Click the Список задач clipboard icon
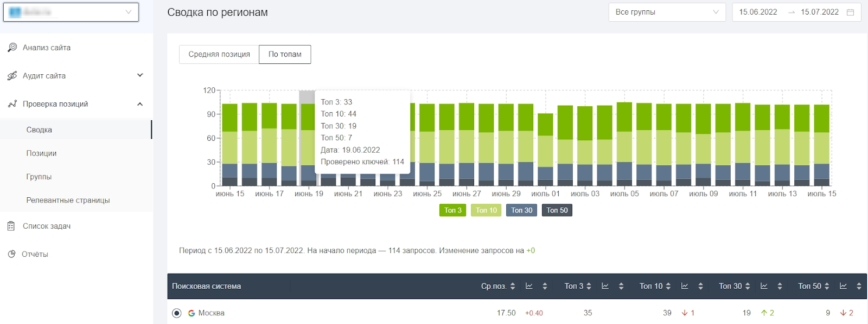Viewport: 868px width, 324px height. coord(11,226)
